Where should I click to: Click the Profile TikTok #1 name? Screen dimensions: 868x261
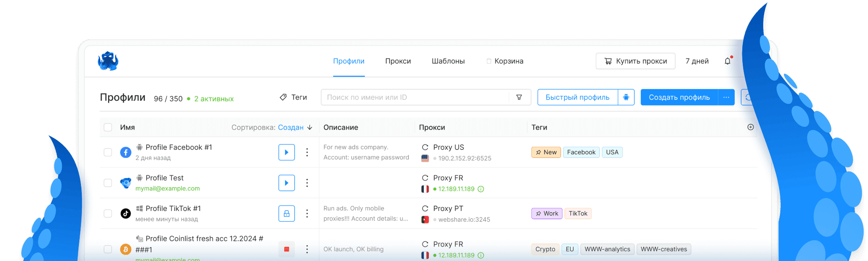[173, 208]
